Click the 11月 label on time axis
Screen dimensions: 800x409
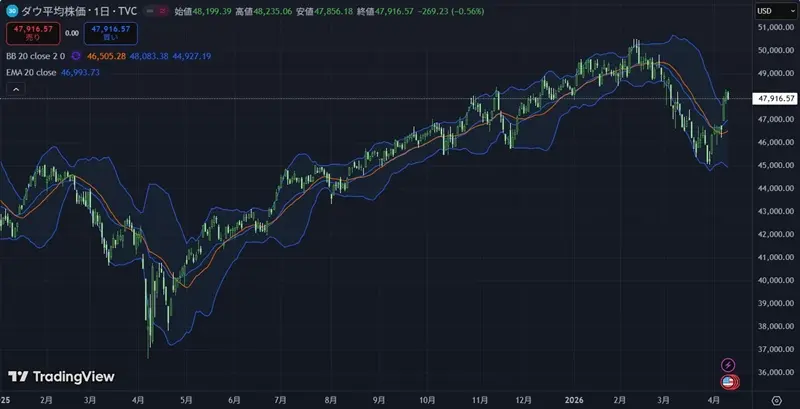(476, 399)
